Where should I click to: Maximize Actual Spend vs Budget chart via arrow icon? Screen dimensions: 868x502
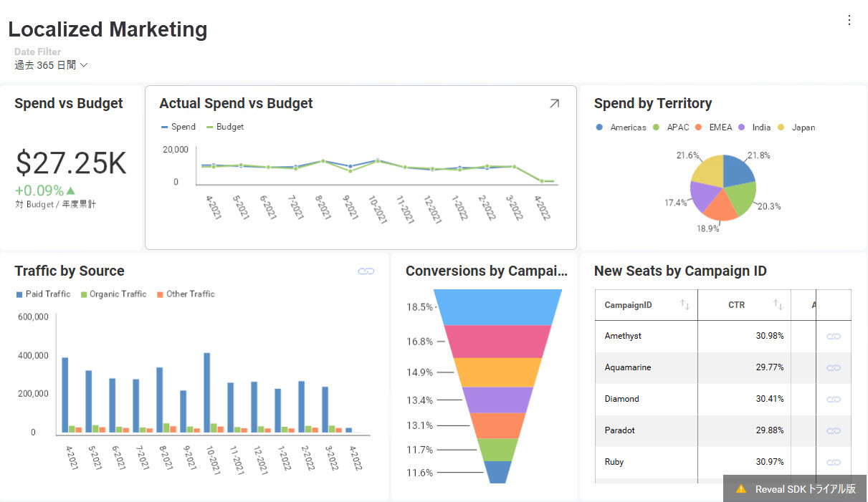pos(554,104)
